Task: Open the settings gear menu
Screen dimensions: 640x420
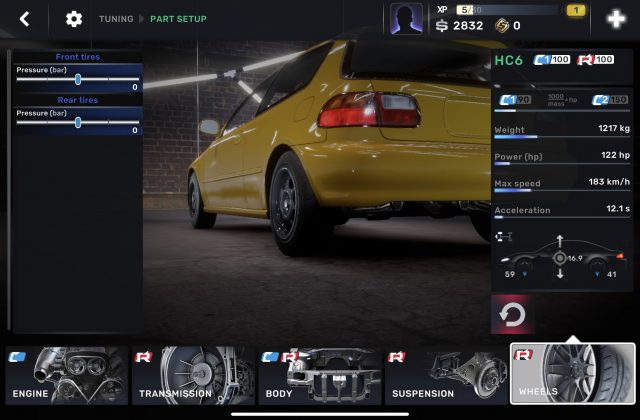Action: point(74,19)
